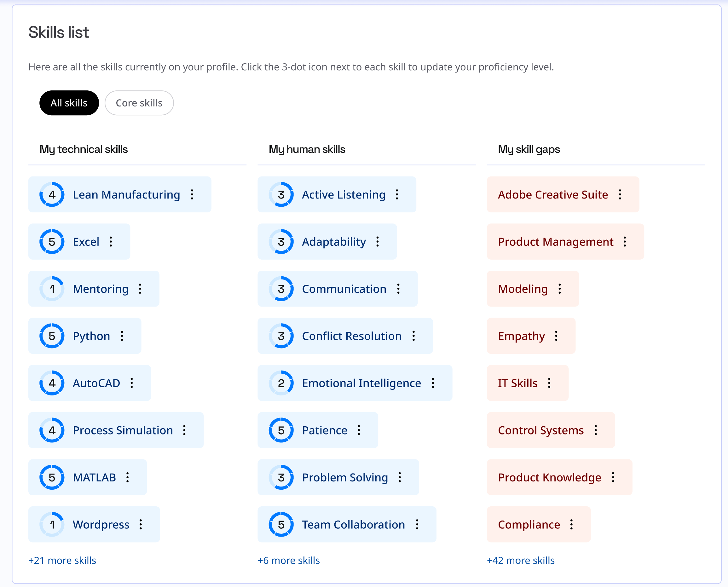Open Emotional Intelligence's 3-dot menu
The width and height of the screenshot is (728, 587).
tap(433, 383)
